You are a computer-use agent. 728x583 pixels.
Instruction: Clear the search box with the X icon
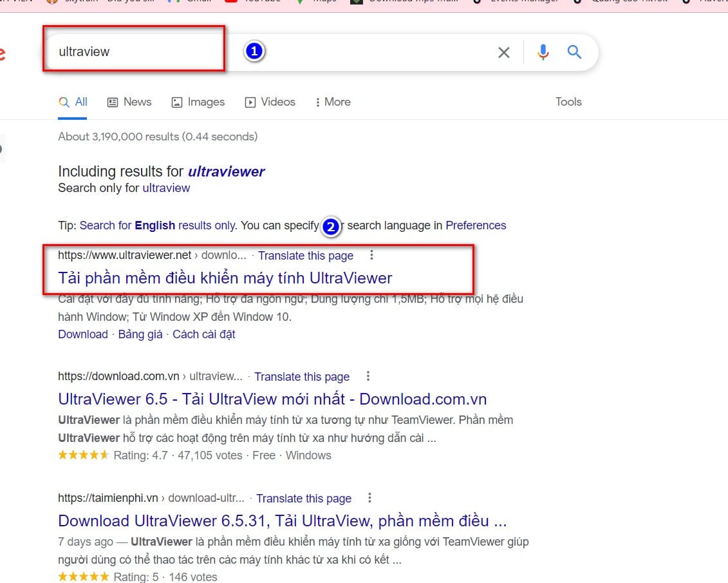(504, 52)
